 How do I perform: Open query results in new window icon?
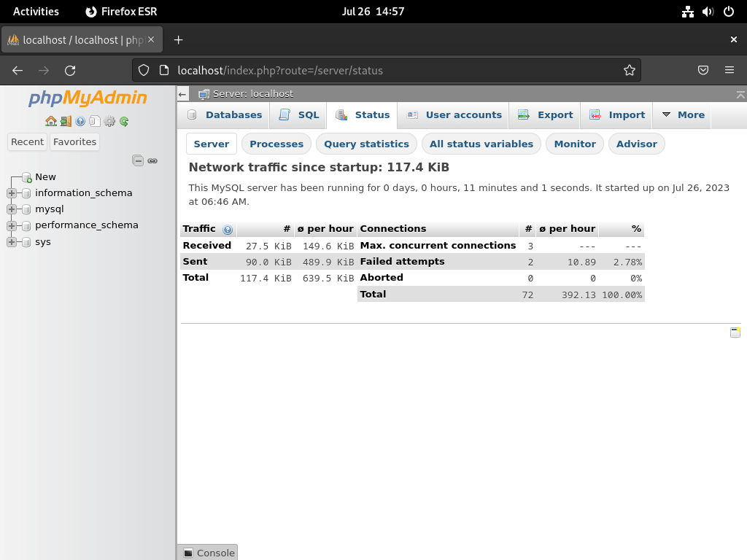pos(735,332)
